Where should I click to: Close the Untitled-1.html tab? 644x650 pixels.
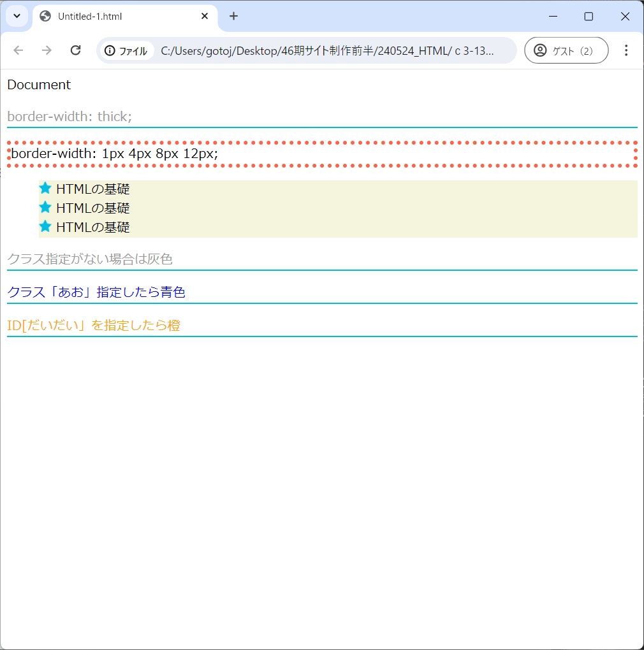pos(205,16)
